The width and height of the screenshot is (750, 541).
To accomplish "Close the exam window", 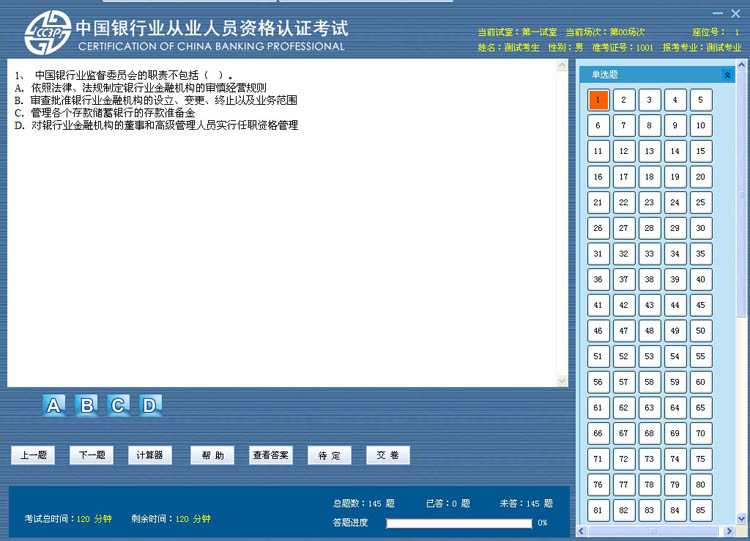I will point(736,13).
